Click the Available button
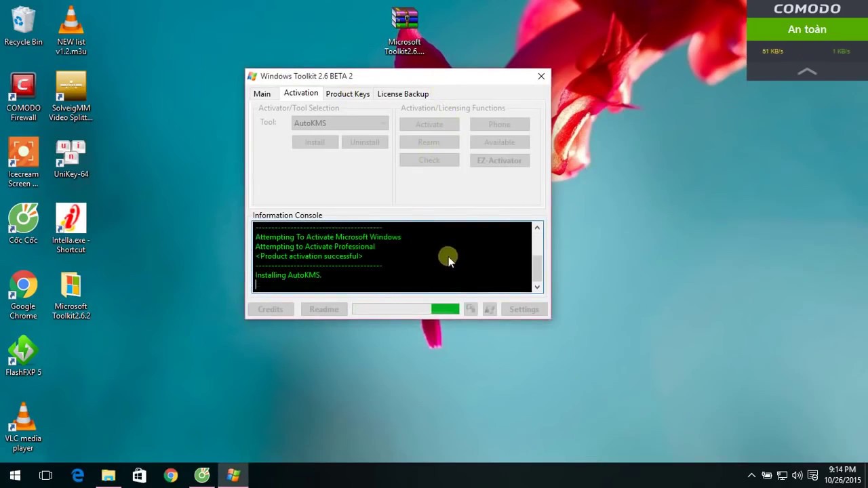 pyautogui.click(x=500, y=142)
